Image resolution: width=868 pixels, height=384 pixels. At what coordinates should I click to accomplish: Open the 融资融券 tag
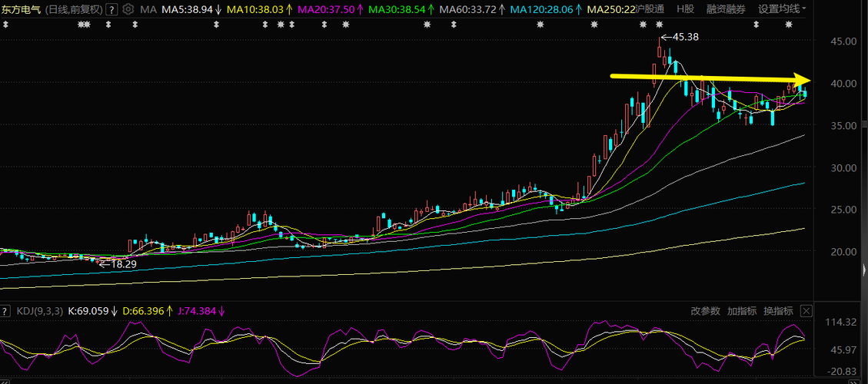(x=726, y=9)
